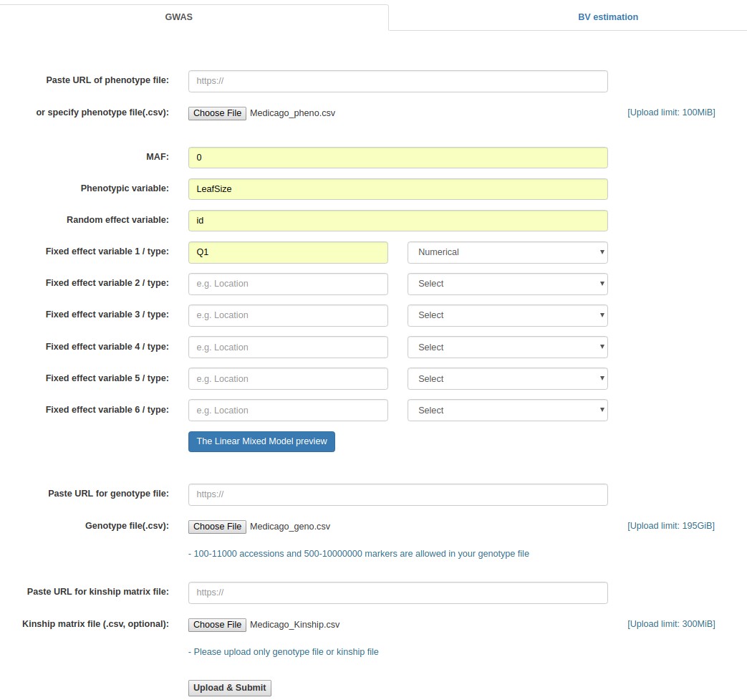Click the Medicago_Kinship.csv file name
Image resolution: width=747 pixels, height=700 pixels.
[295, 625]
